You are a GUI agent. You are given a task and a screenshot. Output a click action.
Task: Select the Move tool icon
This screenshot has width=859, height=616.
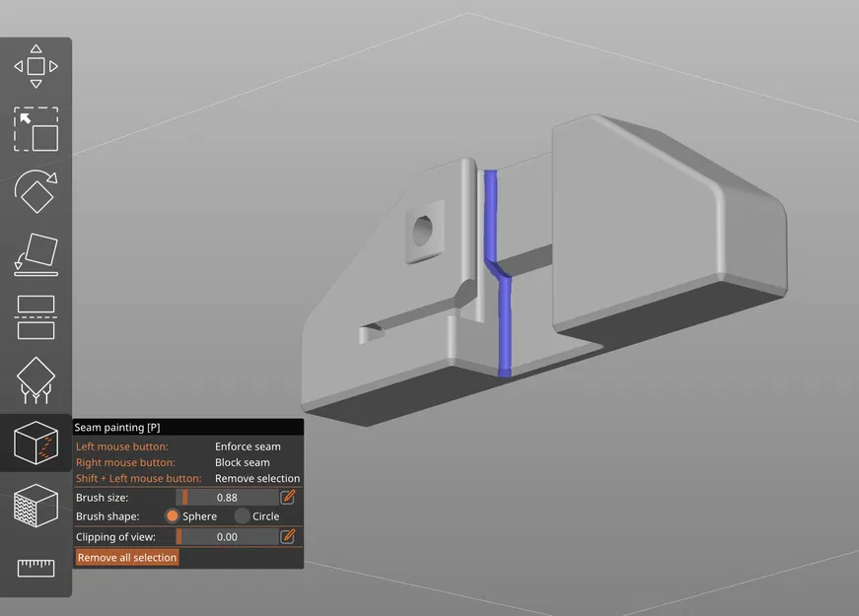(x=36, y=66)
